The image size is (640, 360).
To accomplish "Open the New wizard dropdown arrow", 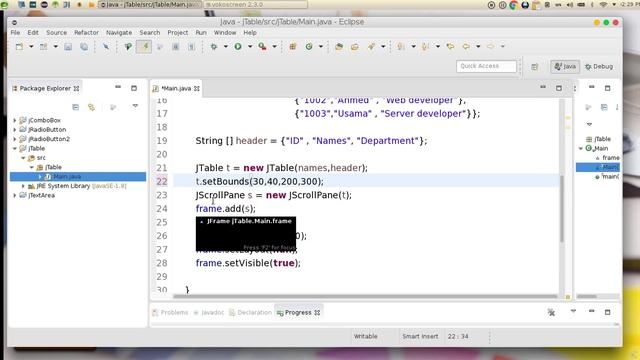I will pyautogui.click(x=31, y=47).
